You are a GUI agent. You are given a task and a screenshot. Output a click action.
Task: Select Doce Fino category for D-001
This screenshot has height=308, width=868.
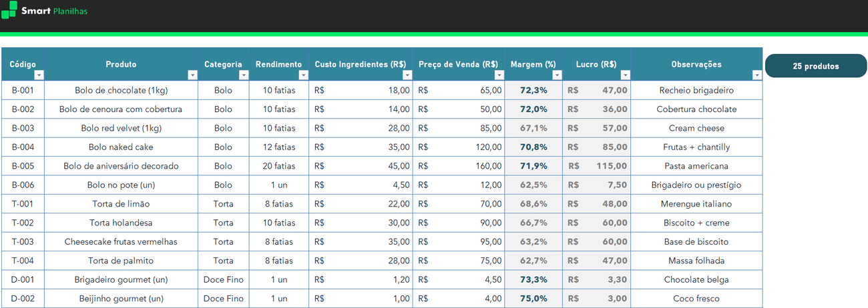point(224,279)
